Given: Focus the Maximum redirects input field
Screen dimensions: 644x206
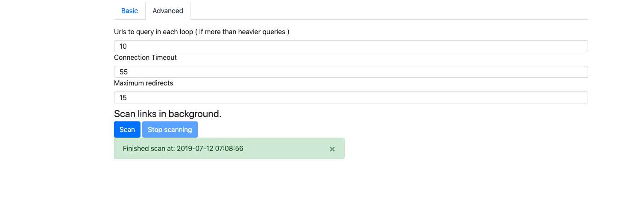Looking at the screenshot, I should click(x=351, y=97).
